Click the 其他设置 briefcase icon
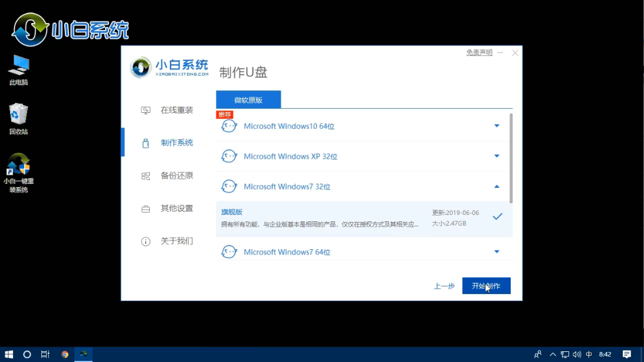The width and height of the screenshot is (644, 362). pyautogui.click(x=146, y=209)
